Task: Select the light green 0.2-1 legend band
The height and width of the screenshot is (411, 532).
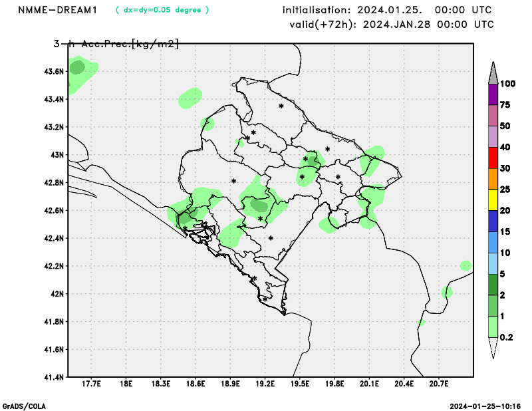Action: (493, 327)
